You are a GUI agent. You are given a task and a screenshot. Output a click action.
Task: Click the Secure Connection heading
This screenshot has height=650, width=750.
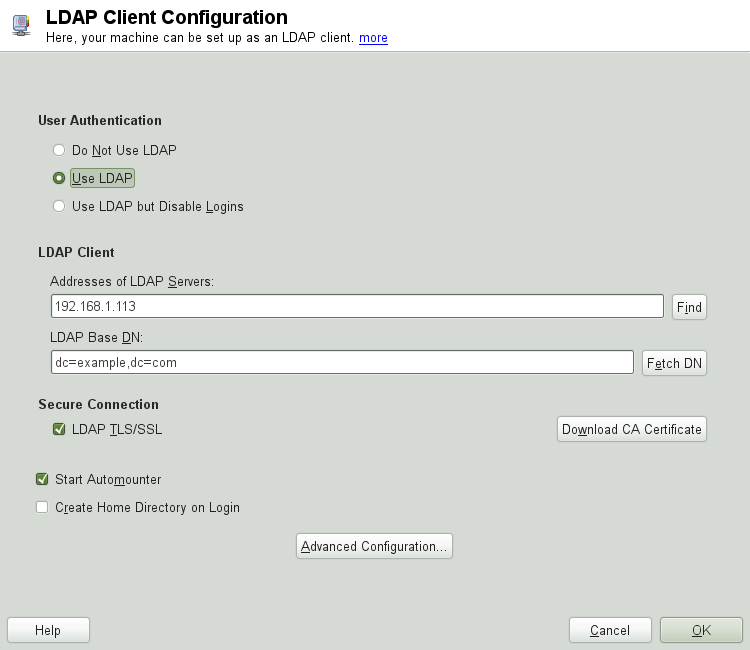click(x=99, y=405)
